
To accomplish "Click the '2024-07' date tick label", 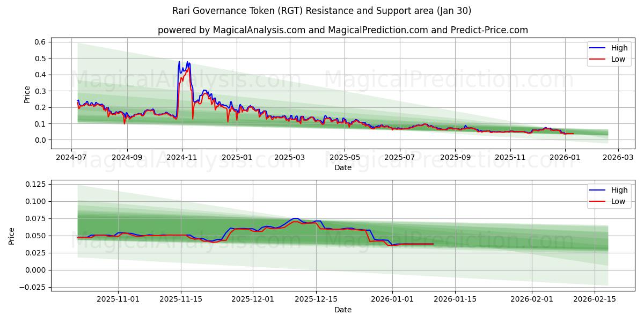I will point(72,157).
